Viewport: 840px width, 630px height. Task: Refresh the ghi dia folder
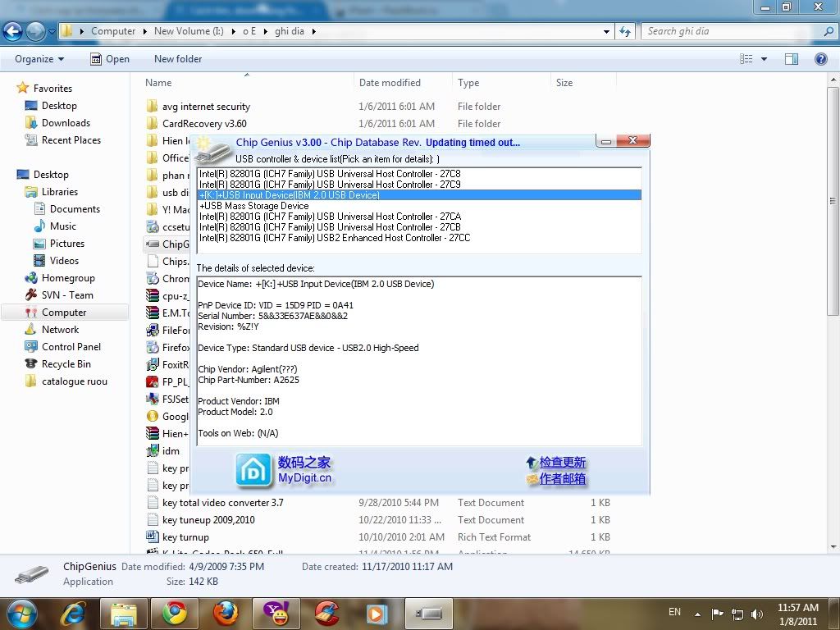coord(625,32)
